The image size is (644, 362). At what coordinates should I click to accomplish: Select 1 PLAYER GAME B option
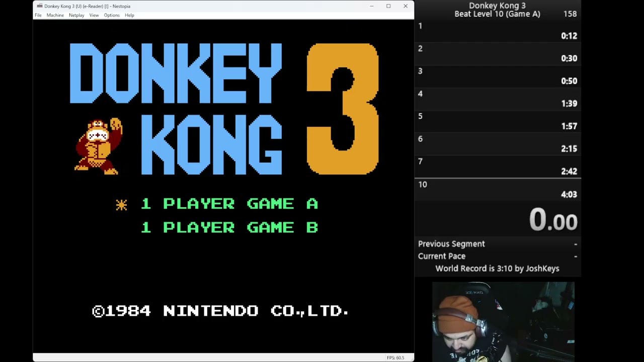coord(229,227)
